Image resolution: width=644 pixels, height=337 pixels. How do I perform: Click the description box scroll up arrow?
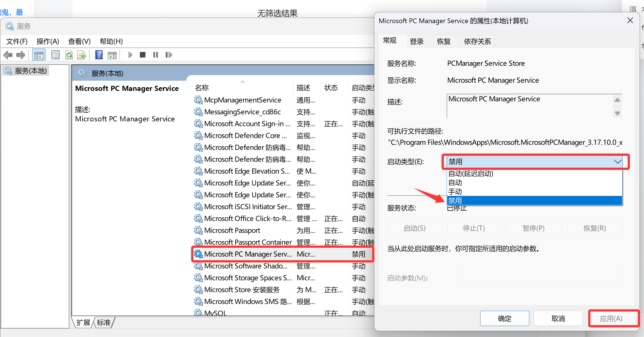pos(617,100)
